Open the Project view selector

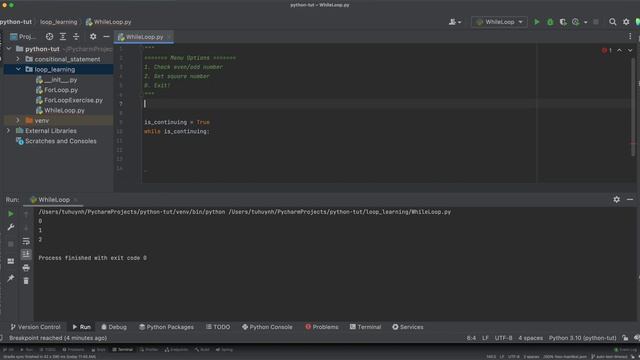click(23, 37)
